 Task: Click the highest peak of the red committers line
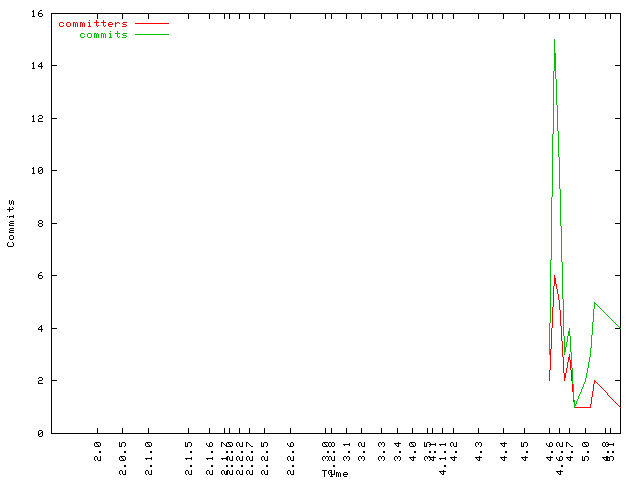tap(554, 277)
